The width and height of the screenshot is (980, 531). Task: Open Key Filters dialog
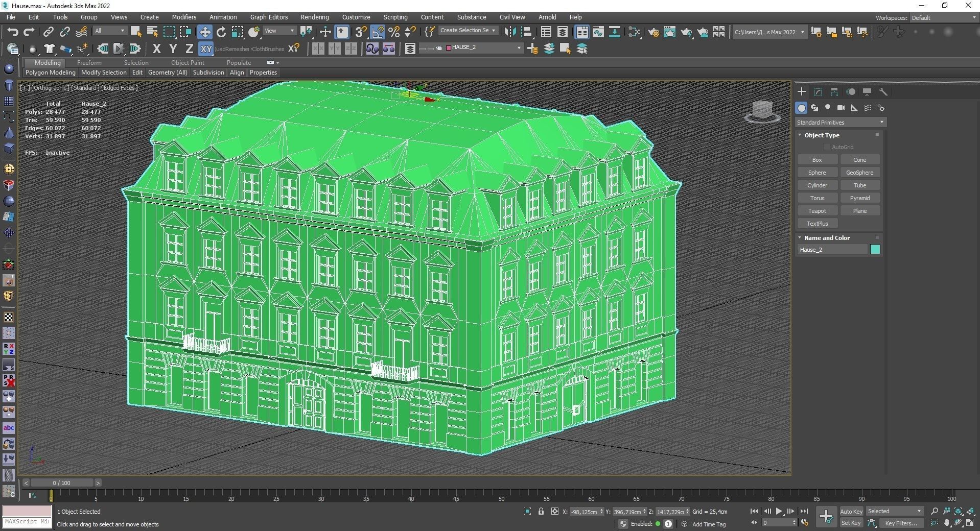point(901,523)
